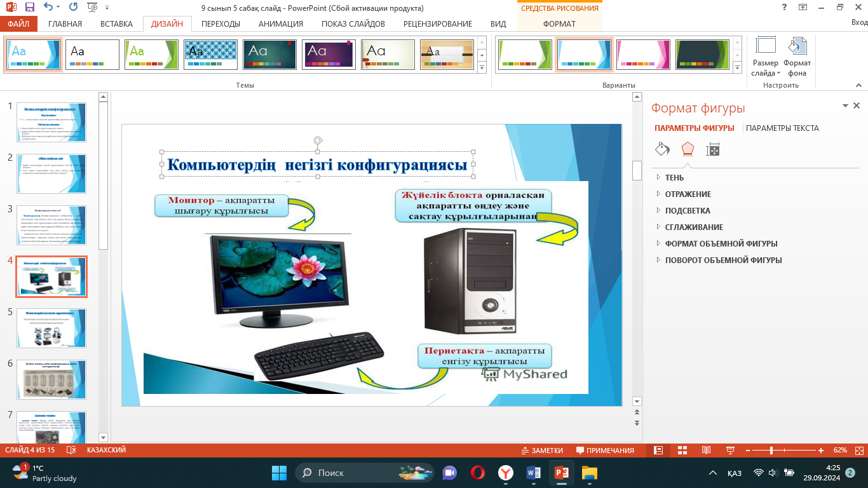This screenshot has width=868, height=488.
Task: Switch to Normal view in status bar
Action: coord(658,451)
